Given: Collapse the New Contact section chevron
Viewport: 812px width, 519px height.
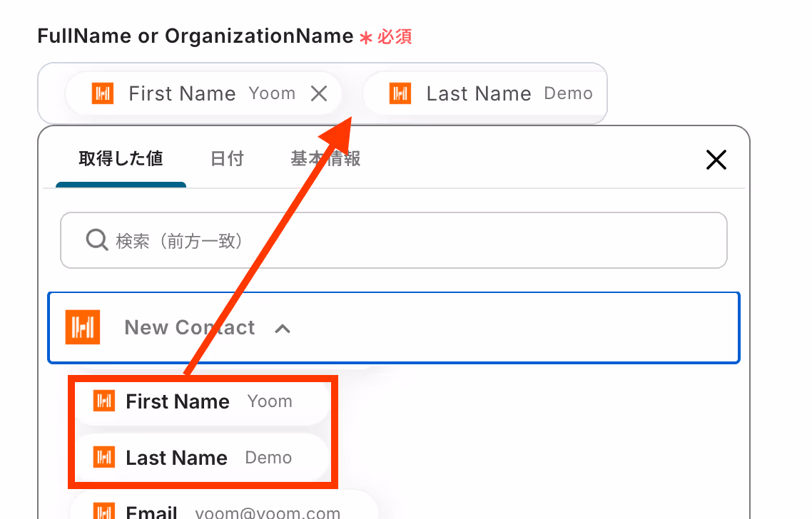Looking at the screenshot, I should [283, 329].
